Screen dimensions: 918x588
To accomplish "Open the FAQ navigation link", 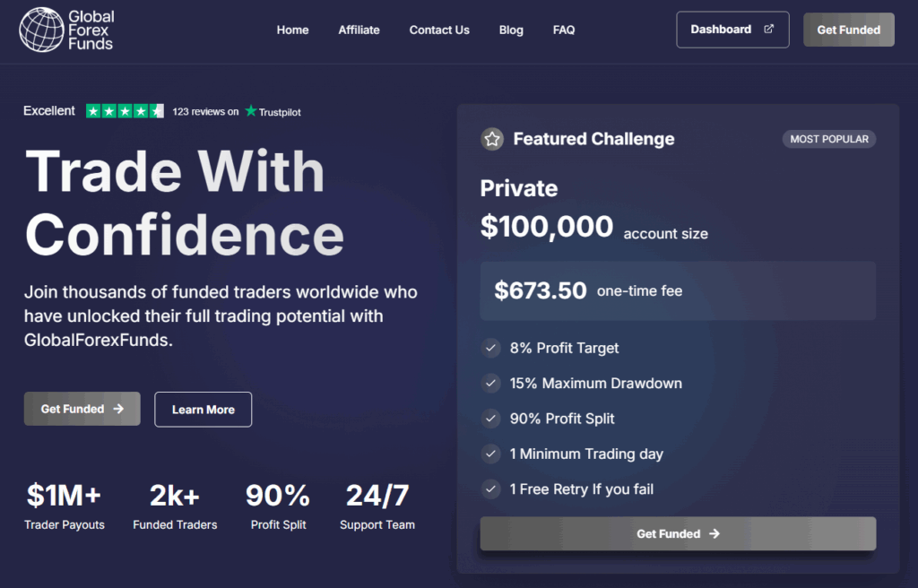I will tap(564, 30).
